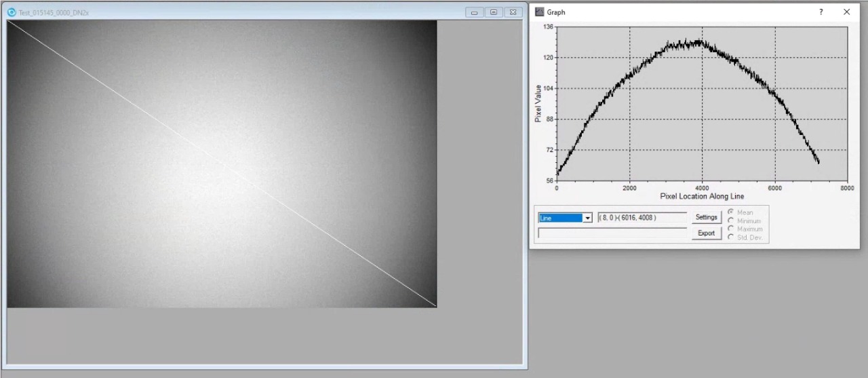868x378 pixels.
Task: Click the Graph window title icon
Action: 540,12
